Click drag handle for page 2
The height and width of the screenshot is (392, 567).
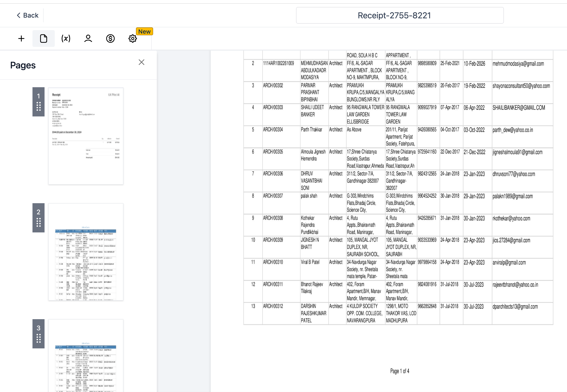(x=39, y=222)
